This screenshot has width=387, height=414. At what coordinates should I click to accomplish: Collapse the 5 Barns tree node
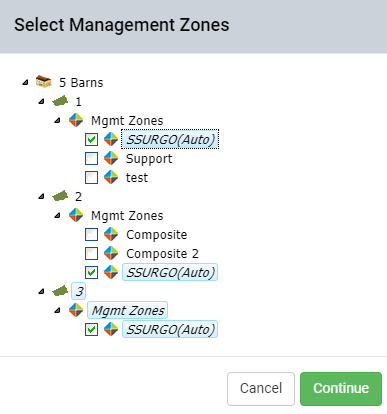pos(25,82)
